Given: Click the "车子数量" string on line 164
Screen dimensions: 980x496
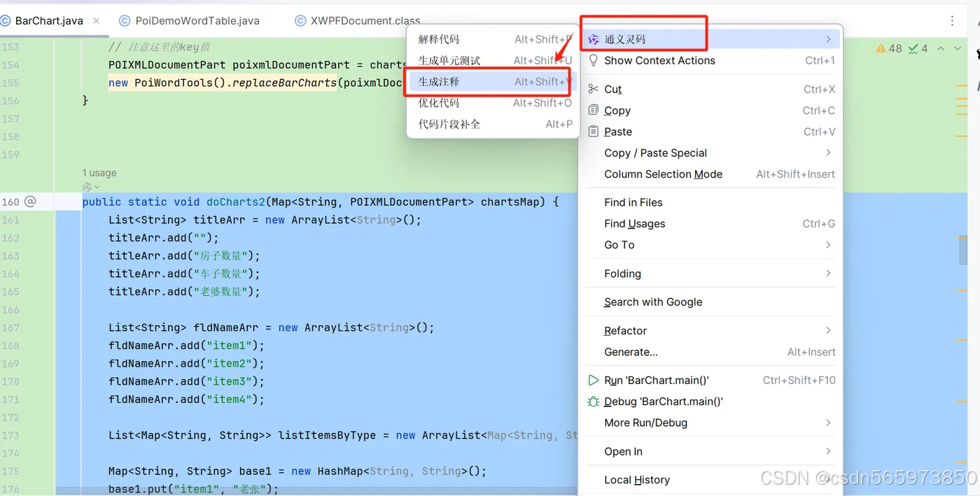Looking at the screenshot, I should (220, 274).
